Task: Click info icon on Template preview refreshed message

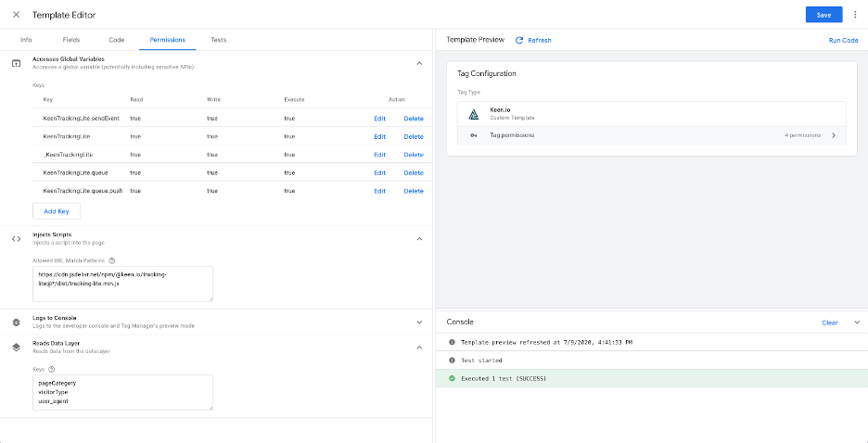Action: (452, 342)
